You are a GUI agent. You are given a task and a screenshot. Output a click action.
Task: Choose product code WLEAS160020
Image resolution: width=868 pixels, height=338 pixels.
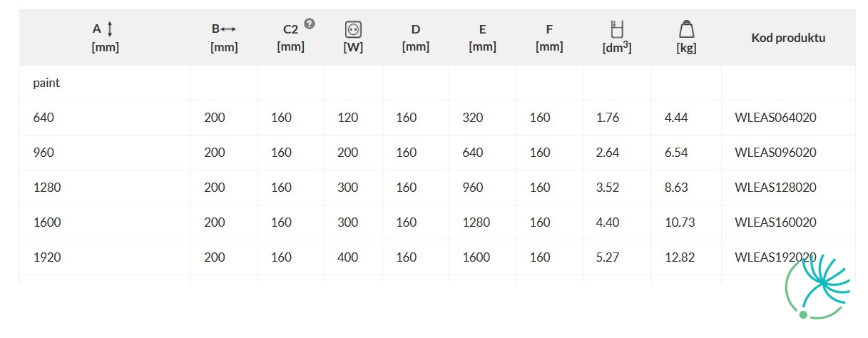coord(775,222)
